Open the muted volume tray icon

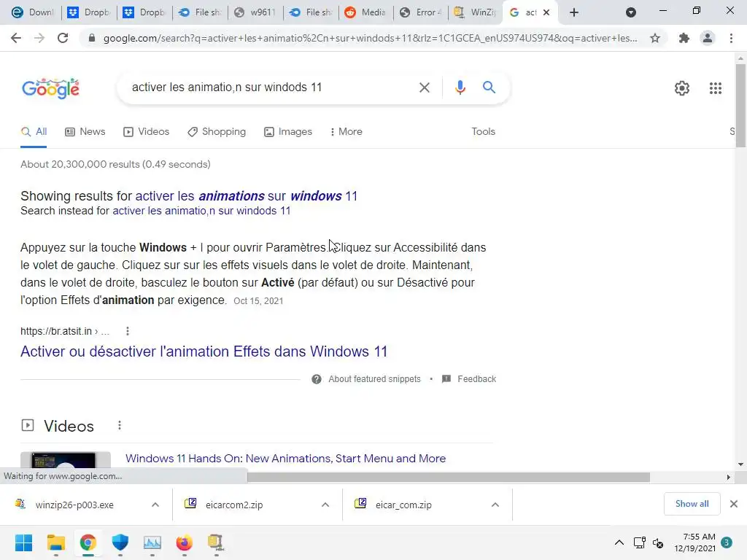658,542
